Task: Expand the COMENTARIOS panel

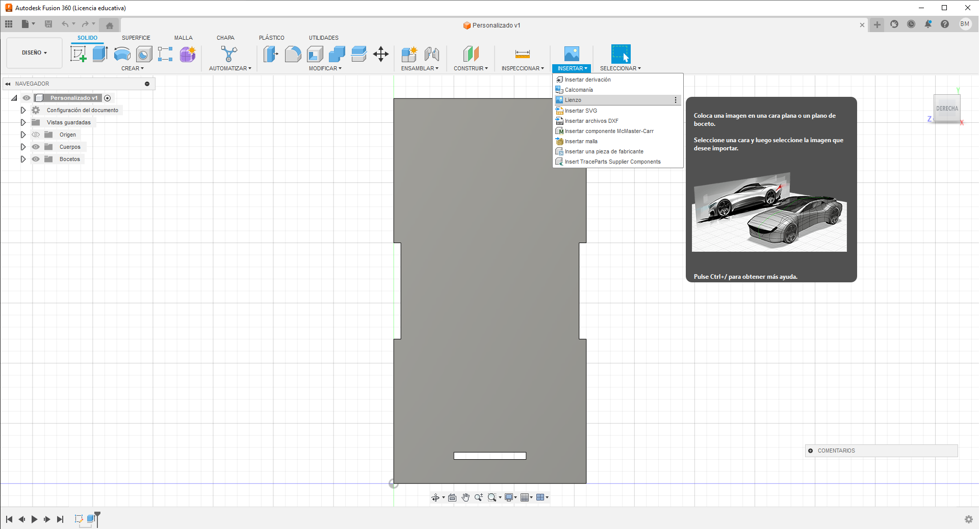Action: click(x=810, y=451)
